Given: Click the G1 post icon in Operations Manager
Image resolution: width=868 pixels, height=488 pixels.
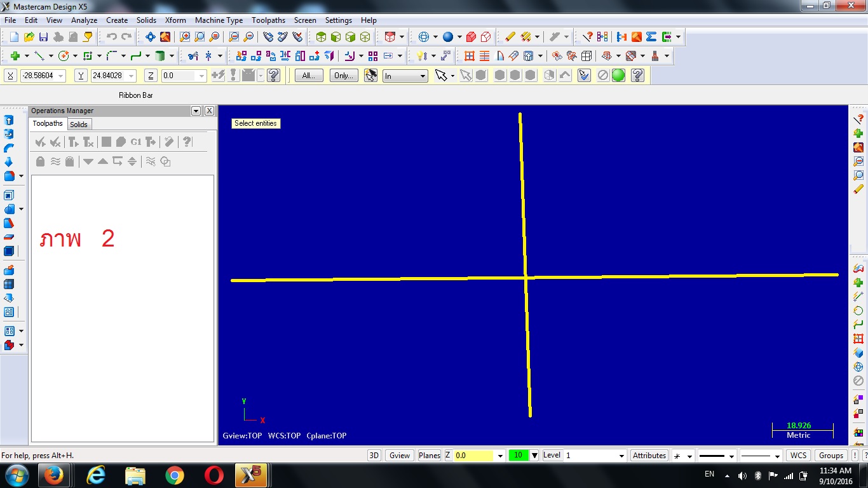Looking at the screenshot, I should tap(136, 142).
